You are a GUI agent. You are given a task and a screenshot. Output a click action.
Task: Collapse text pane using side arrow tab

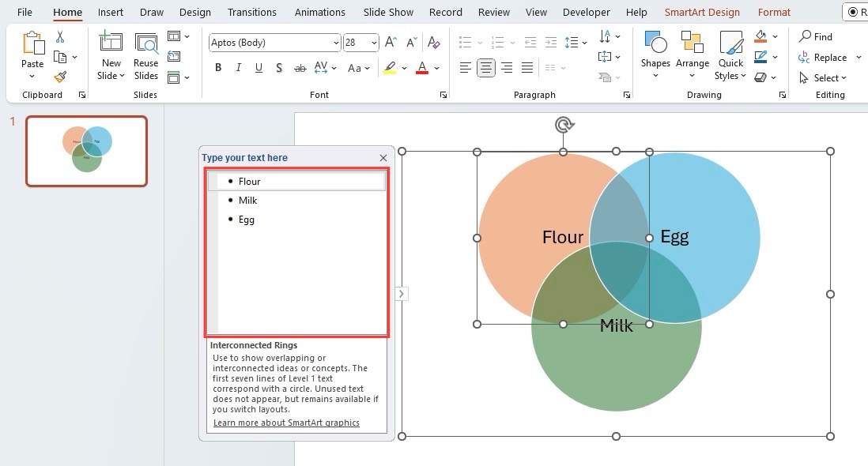tap(402, 294)
